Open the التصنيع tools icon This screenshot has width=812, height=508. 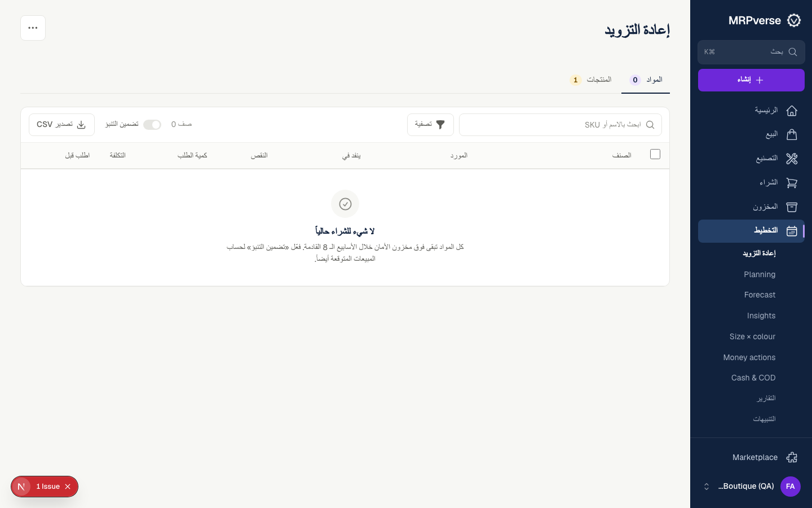coord(792,159)
